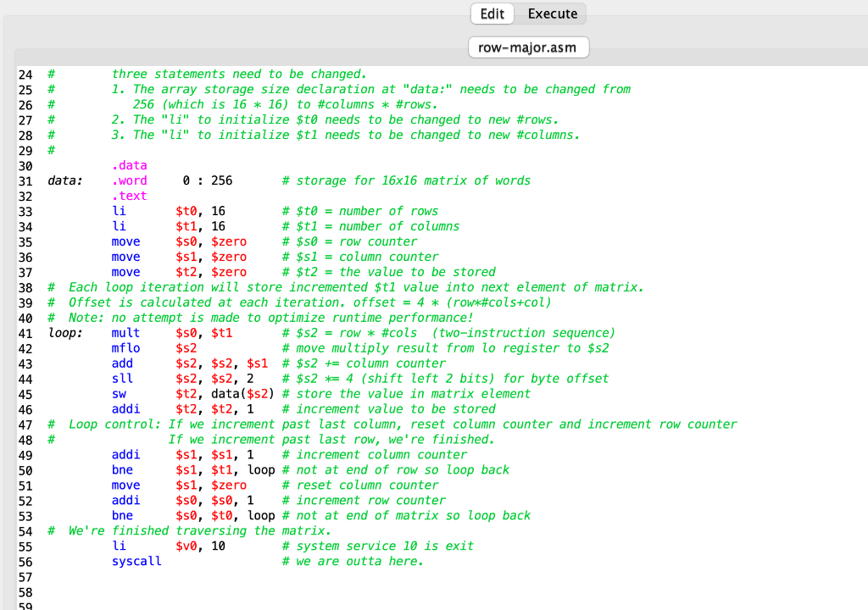Click the row-major.asm file tab

pos(528,47)
